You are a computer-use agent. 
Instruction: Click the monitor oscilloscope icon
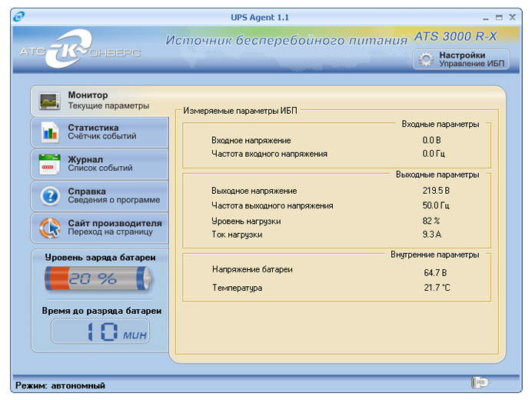(49, 101)
